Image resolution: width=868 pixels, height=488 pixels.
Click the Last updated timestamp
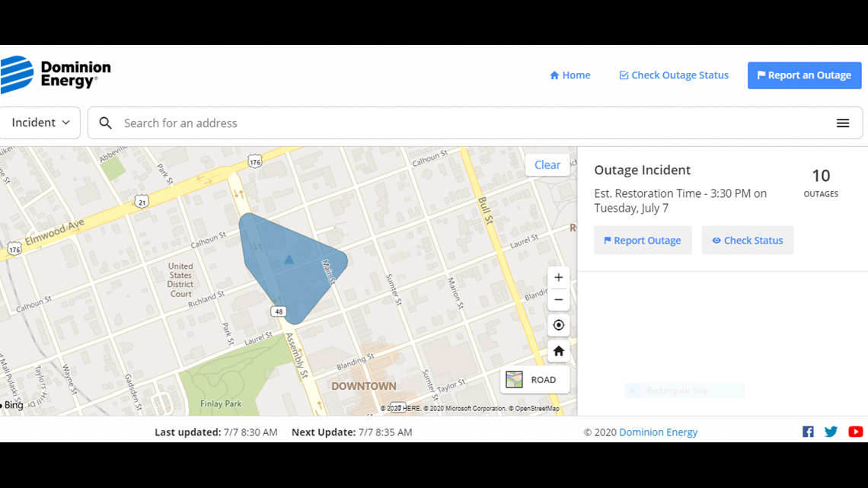tap(216, 432)
